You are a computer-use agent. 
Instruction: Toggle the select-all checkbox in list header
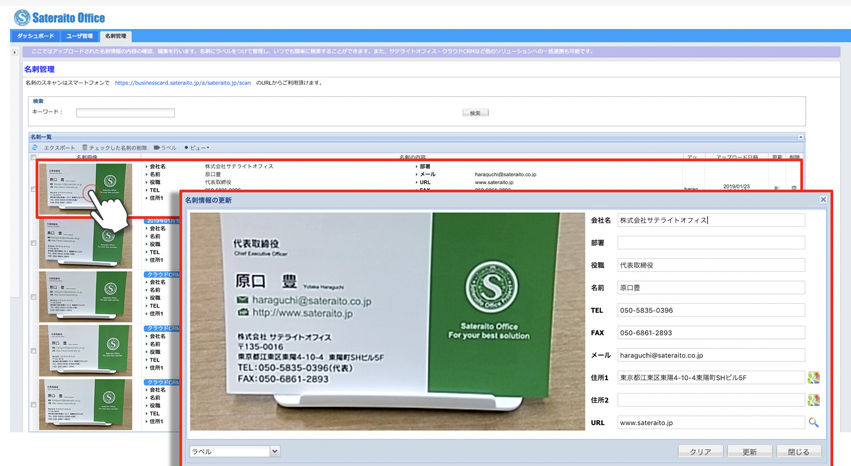point(34,157)
